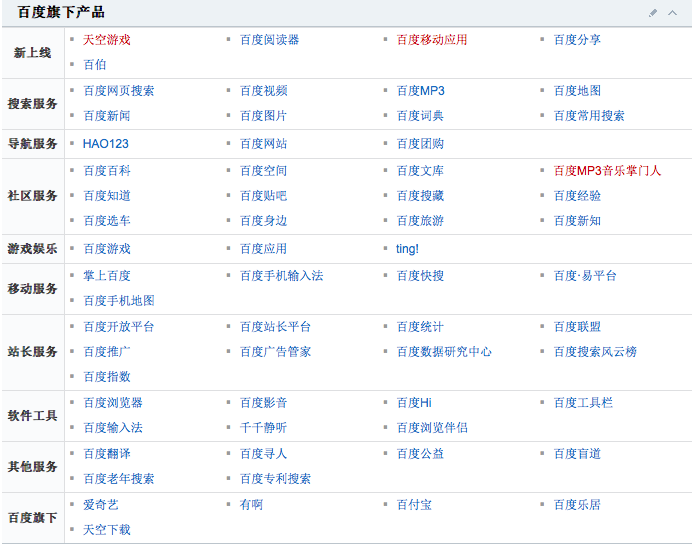
Task: Open 百度快搜
Action: point(420,276)
